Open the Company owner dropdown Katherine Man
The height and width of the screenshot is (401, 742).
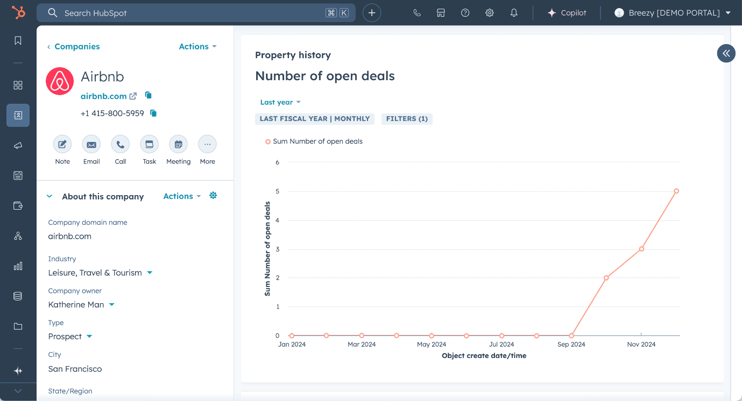pyautogui.click(x=81, y=304)
